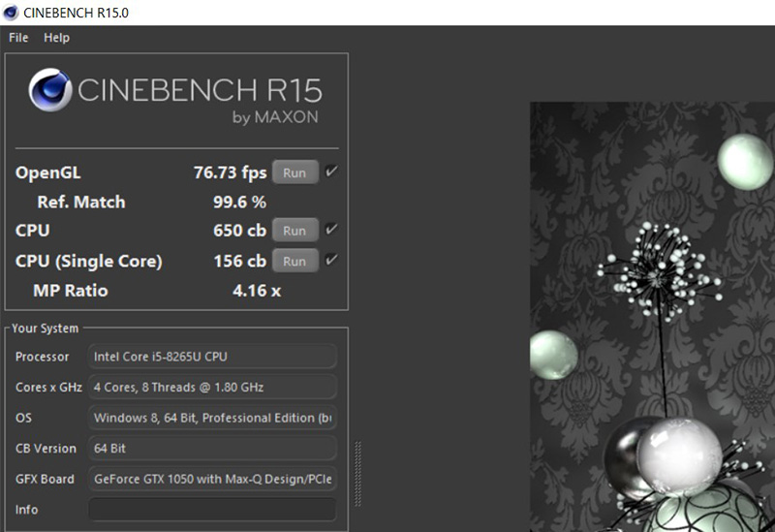Click the 650 cb CPU score
Screen dimensions: 775x532
pos(239,231)
